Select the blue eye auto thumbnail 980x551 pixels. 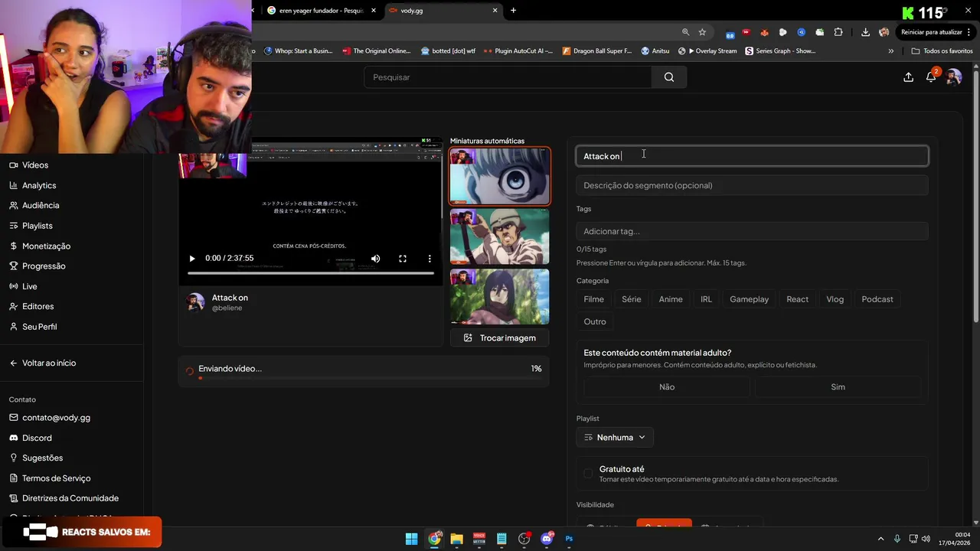click(500, 177)
